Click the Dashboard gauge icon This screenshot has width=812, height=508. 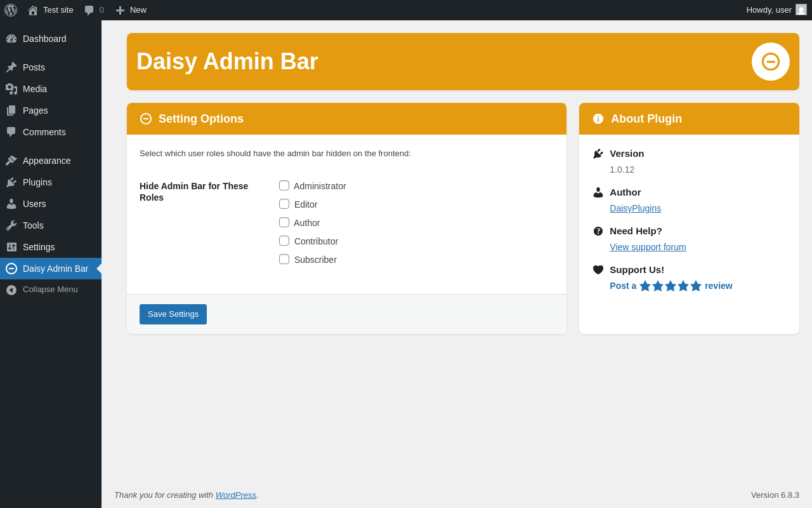[11, 39]
